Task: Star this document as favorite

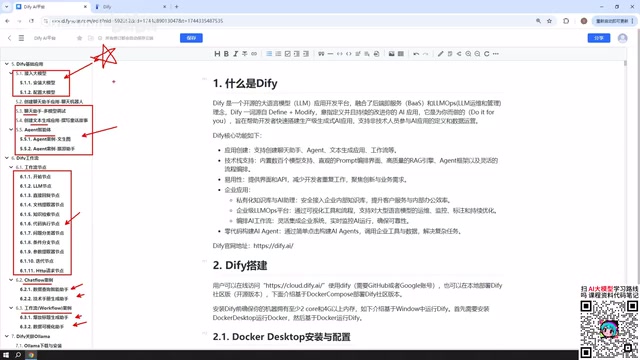Action: (x=79, y=38)
